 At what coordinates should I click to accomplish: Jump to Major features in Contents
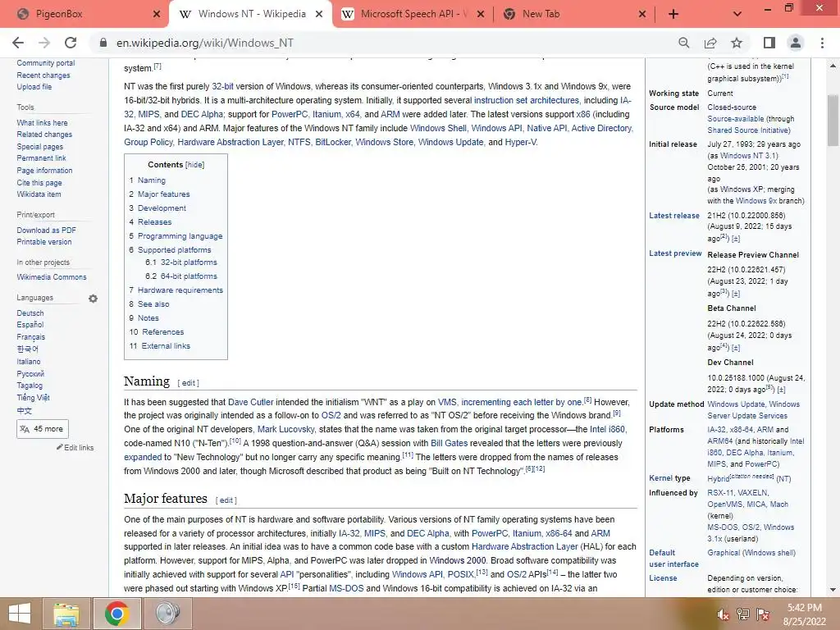[164, 194]
